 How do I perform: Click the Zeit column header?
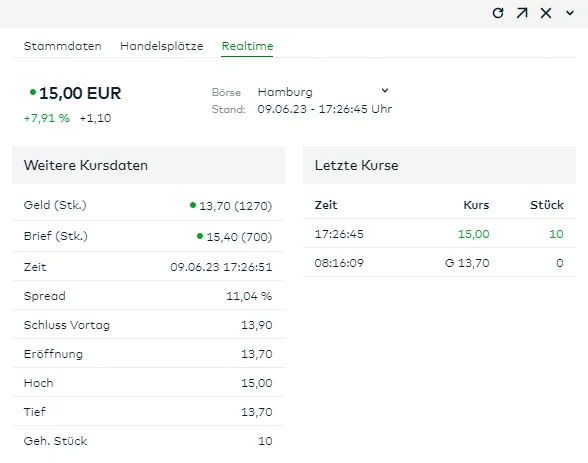(326, 205)
